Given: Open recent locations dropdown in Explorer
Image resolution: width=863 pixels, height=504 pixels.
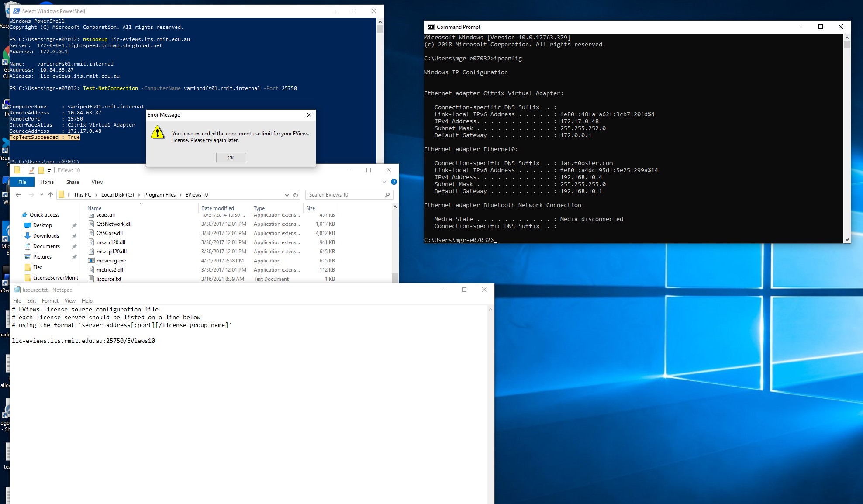Looking at the screenshot, I should pyautogui.click(x=41, y=195).
